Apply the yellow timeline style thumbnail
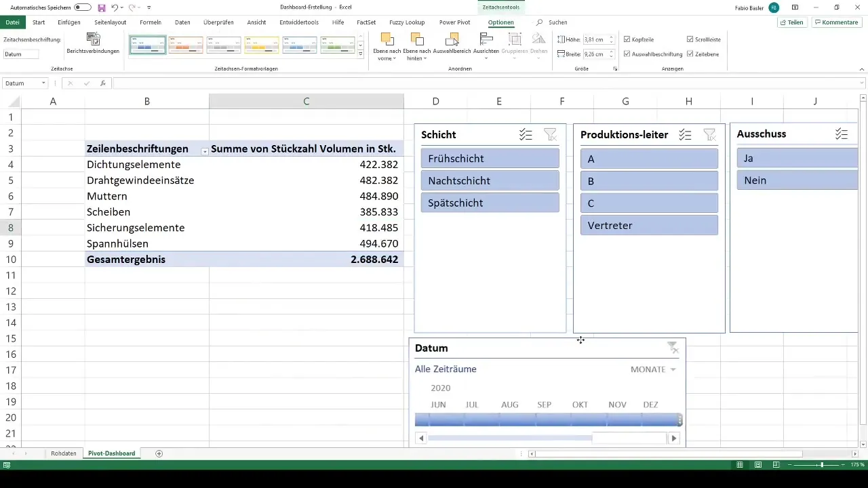Viewport: 868px width, 488px height. (262, 45)
